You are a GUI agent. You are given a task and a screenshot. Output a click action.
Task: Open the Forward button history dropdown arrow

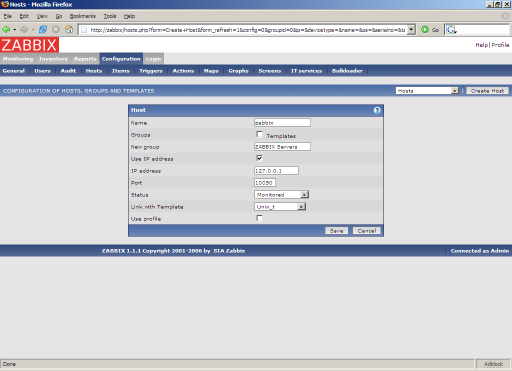[33, 30]
